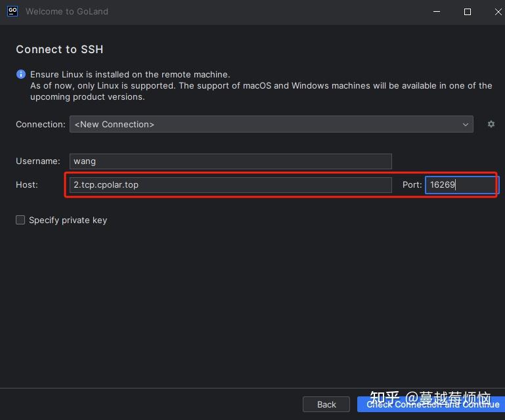Click the Specify private key label
Screen dimensions: 505x420
(68, 220)
